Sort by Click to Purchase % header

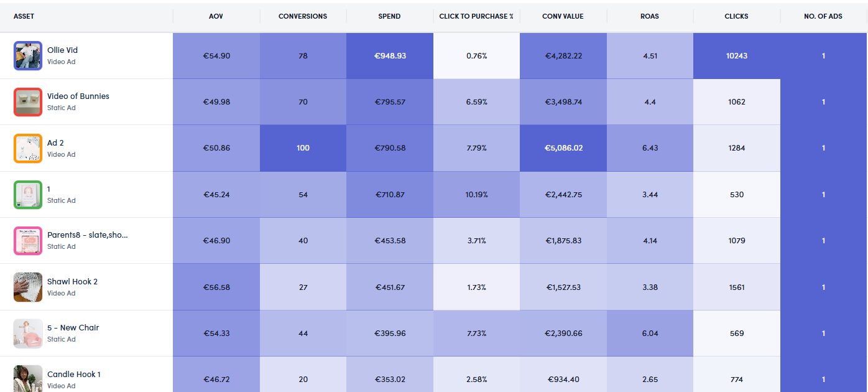(x=476, y=16)
